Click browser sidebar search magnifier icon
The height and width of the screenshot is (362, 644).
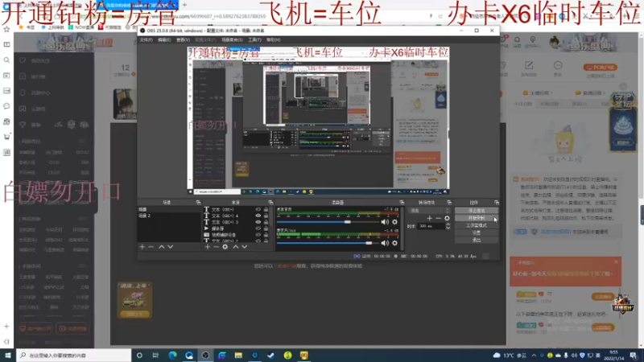[6, 60]
